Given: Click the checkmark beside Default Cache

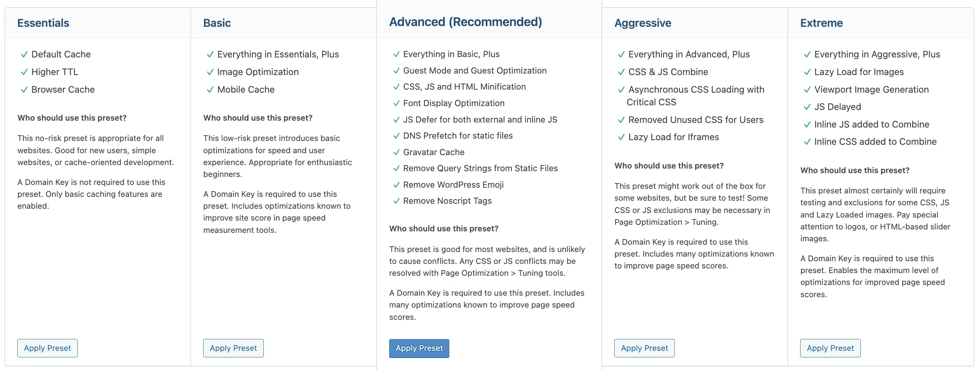Looking at the screenshot, I should [x=24, y=54].
